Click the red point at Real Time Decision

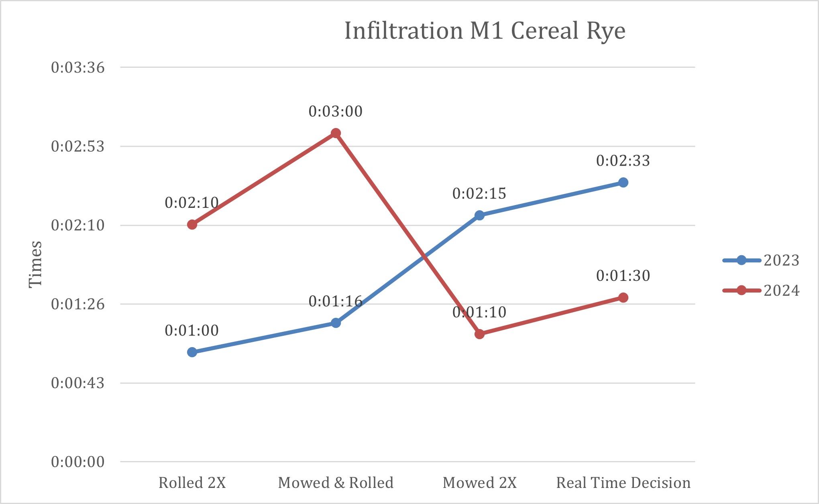tap(623, 298)
